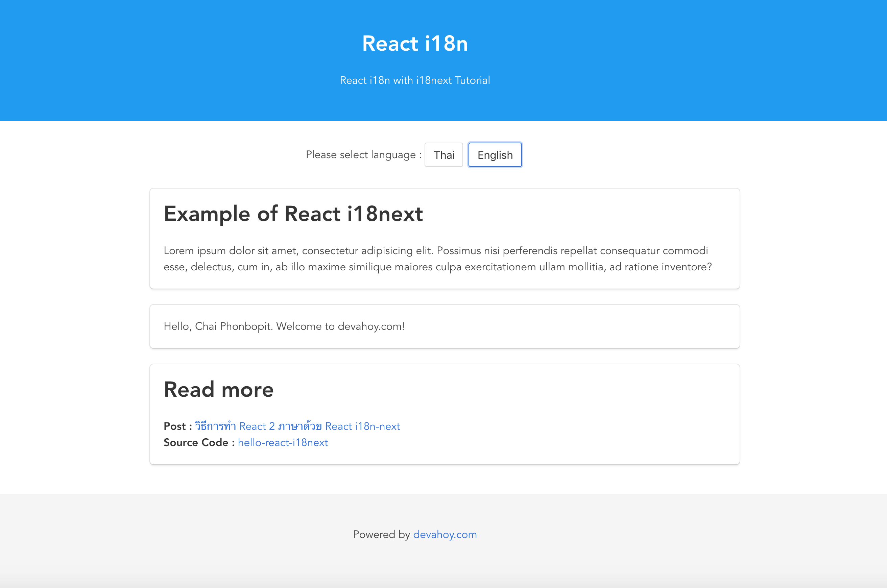Visit devahoy.com from the footer

click(x=445, y=534)
